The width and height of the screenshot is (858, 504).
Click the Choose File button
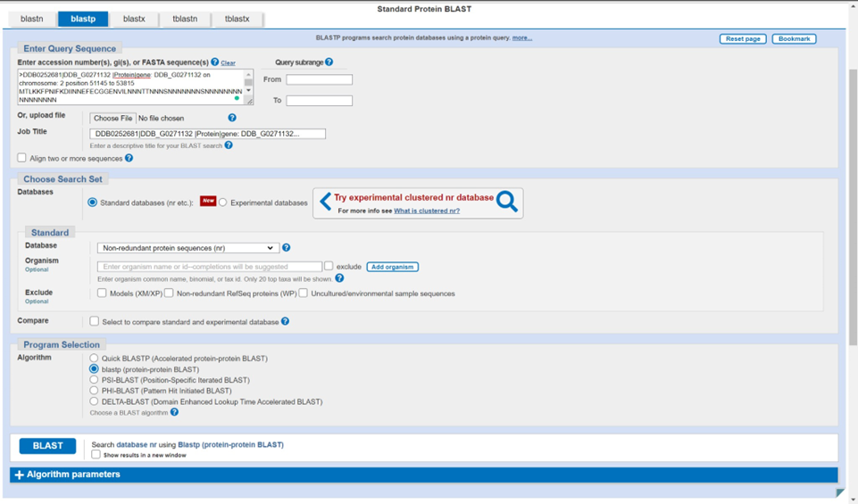pos(112,118)
